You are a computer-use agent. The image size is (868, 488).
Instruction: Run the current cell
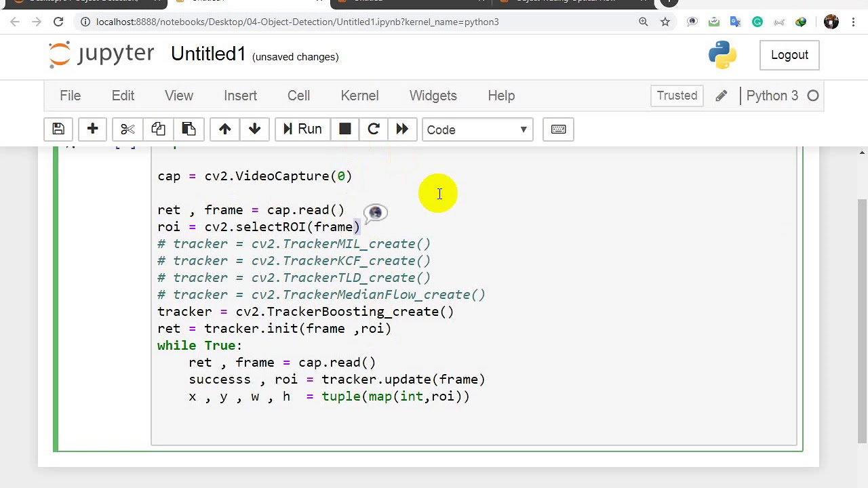click(302, 129)
